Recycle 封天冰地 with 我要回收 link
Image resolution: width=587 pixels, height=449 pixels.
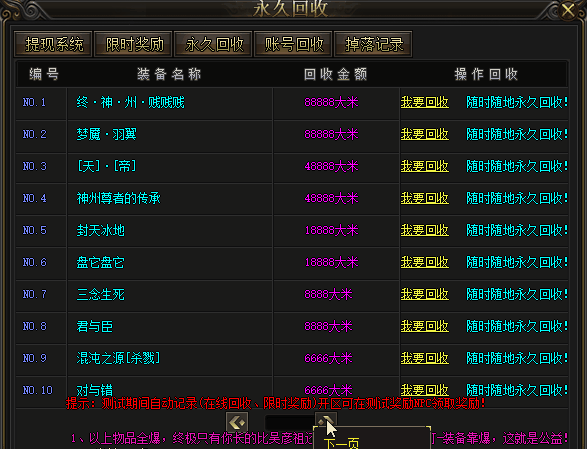(x=425, y=230)
